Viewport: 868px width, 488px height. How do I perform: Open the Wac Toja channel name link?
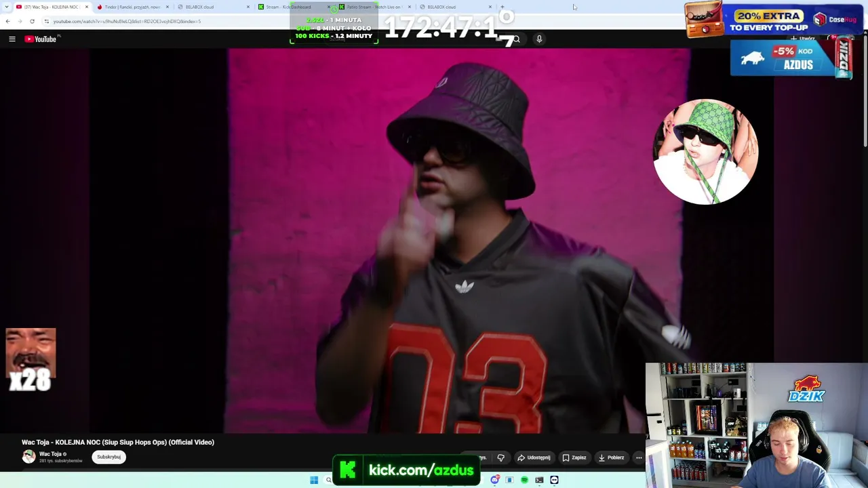51,454
